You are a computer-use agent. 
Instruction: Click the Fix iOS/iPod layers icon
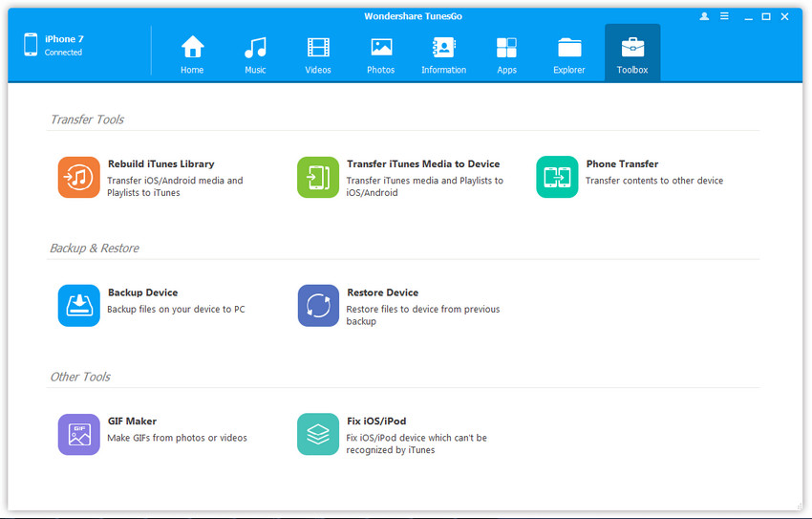[x=317, y=434]
